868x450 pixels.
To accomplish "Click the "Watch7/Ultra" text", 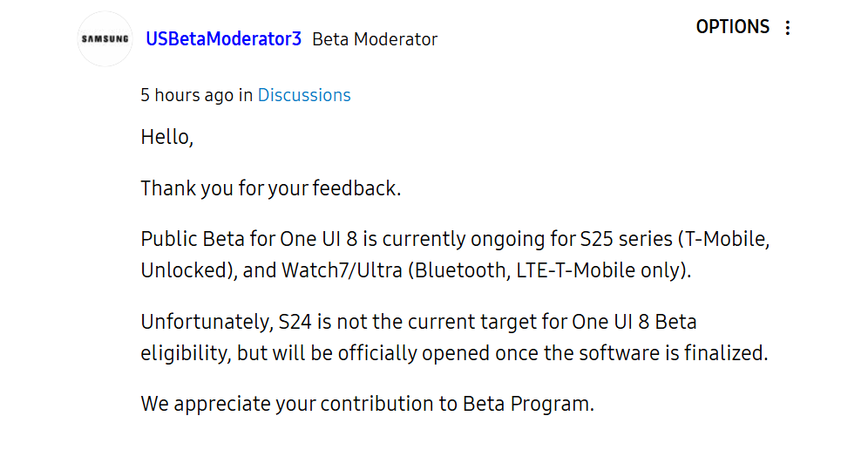I will 342,270.
